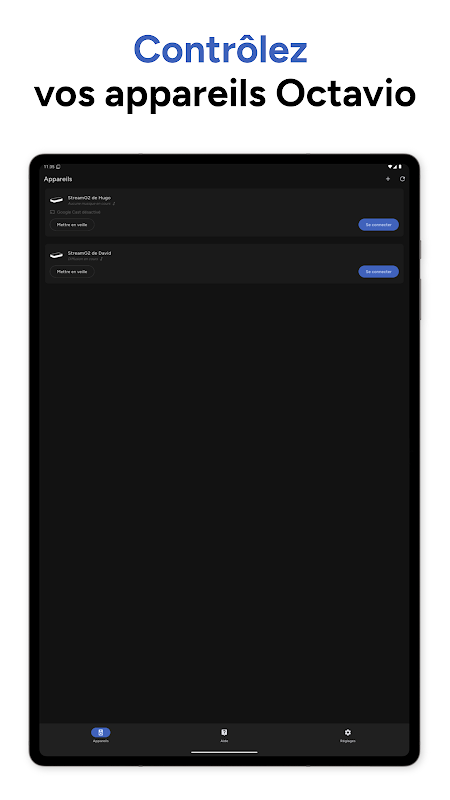Open the Réglages gear icon
Screen dimensions: 450x800
[x=347, y=732]
